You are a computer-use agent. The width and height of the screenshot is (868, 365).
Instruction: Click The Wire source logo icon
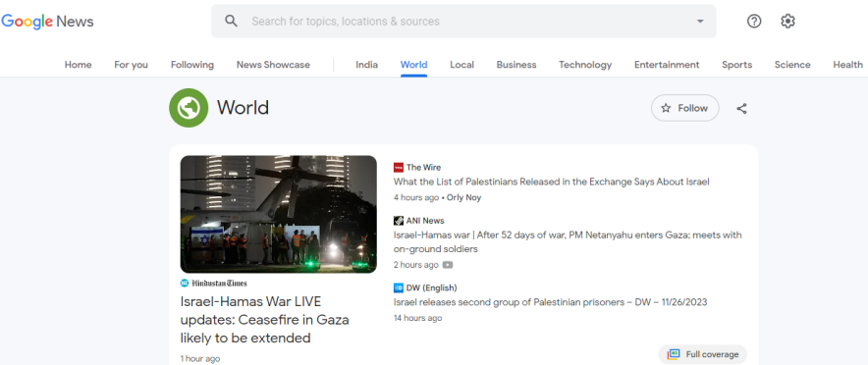click(x=399, y=167)
